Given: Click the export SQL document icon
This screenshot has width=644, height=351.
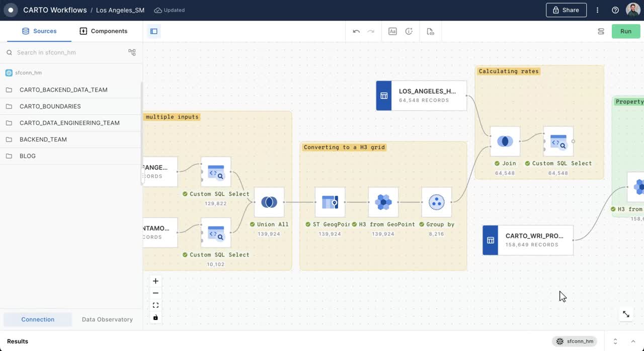Looking at the screenshot, I should click(430, 31).
